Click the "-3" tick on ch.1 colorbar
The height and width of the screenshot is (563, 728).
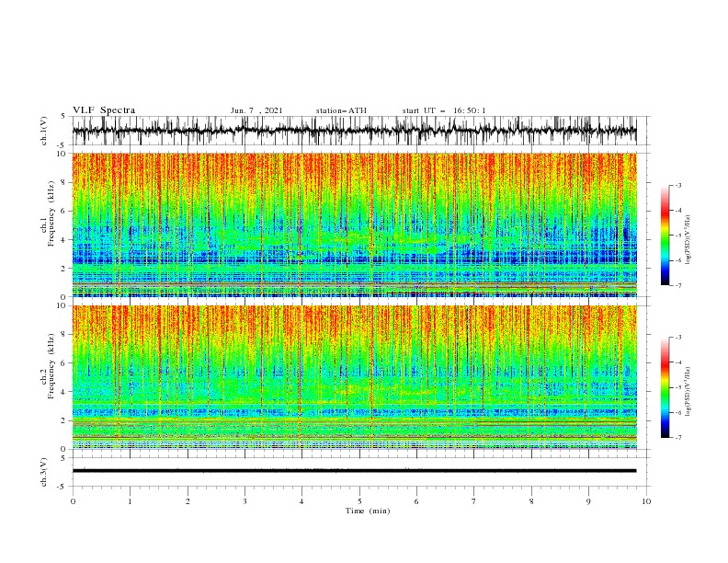(677, 185)
